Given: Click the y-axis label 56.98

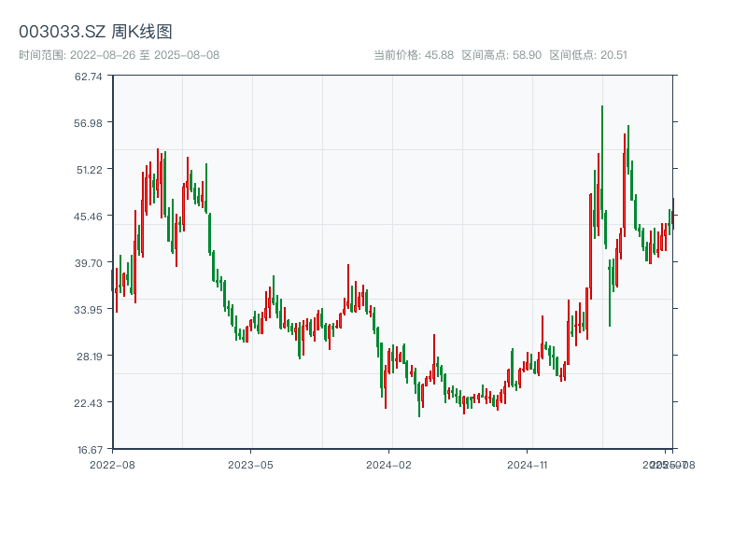Looking at the screenshot, I should point(88,123).
